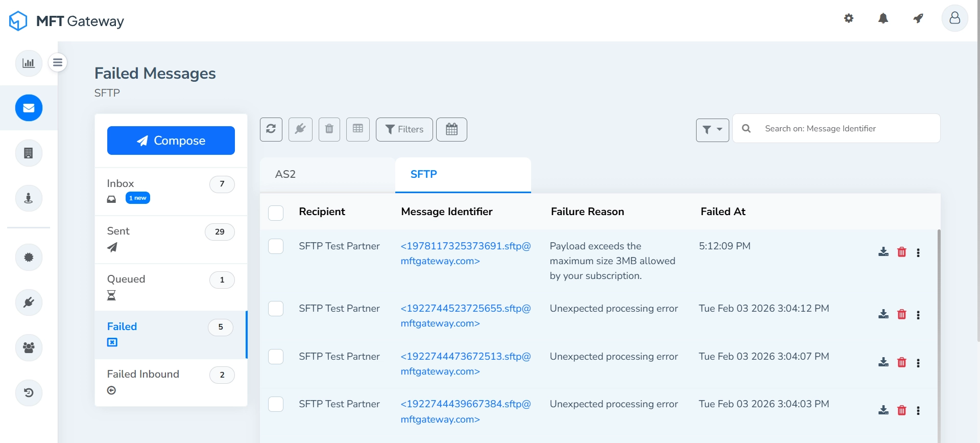Screen dimensions: 980x443
Task: Open the Sent folder
Action: (x=171, y=240)
